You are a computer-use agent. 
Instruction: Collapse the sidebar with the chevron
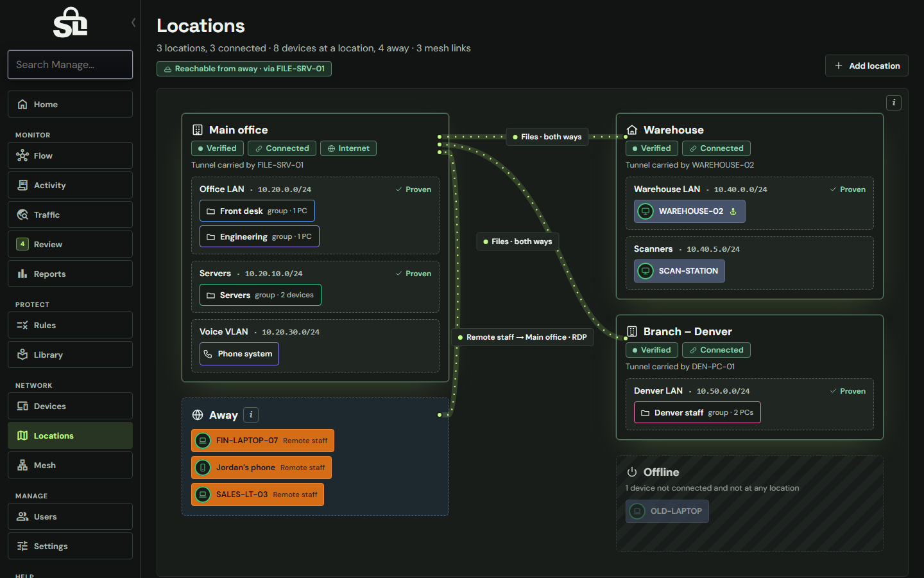(x=133, y=22)
